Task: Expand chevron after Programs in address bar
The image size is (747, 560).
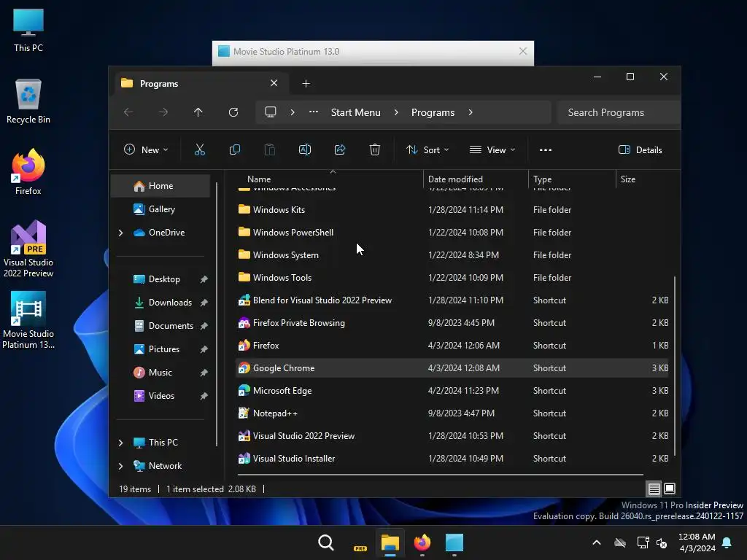Action: (471, 112)
